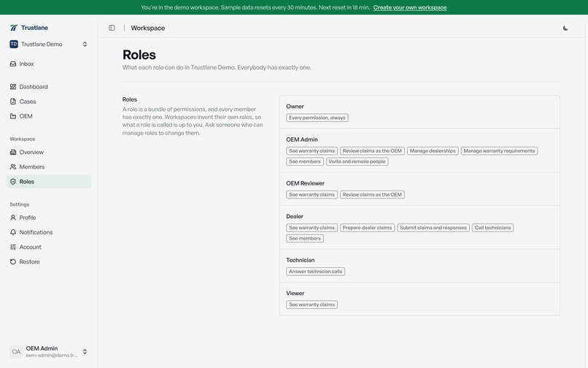Open Trustlane Demo workspace switcher
The image size is (588, 368).
(x=49, y=45)
